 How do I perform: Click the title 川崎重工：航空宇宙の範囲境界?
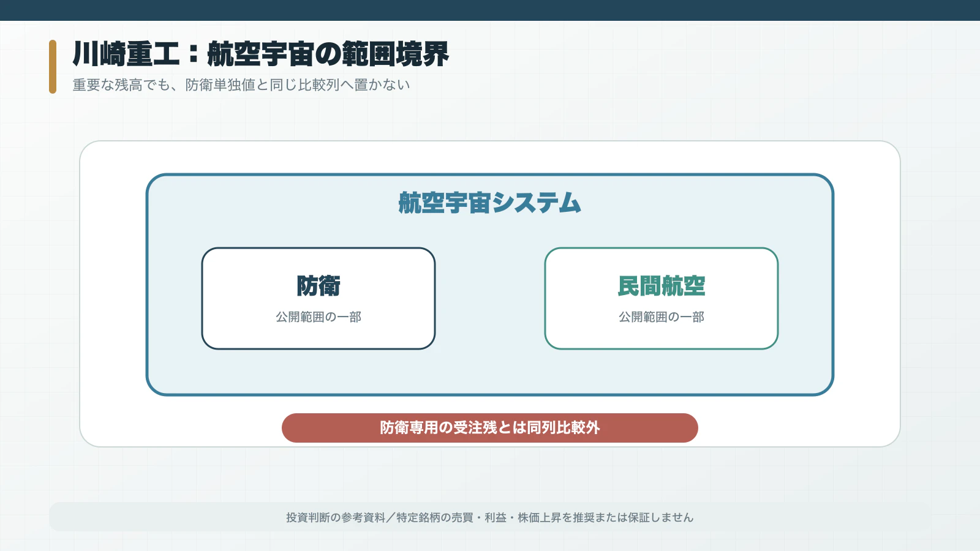click(x=261, y=54)
